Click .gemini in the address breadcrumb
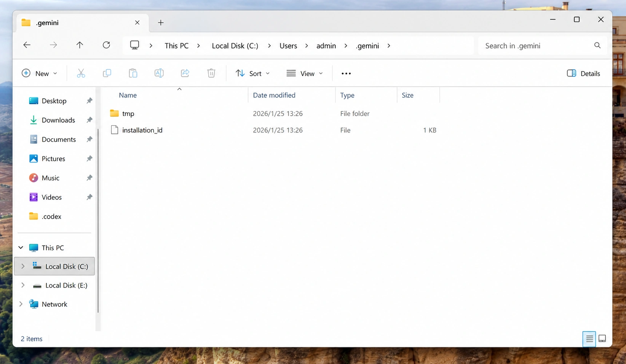626x364 pixels. (x=367, y=46)
